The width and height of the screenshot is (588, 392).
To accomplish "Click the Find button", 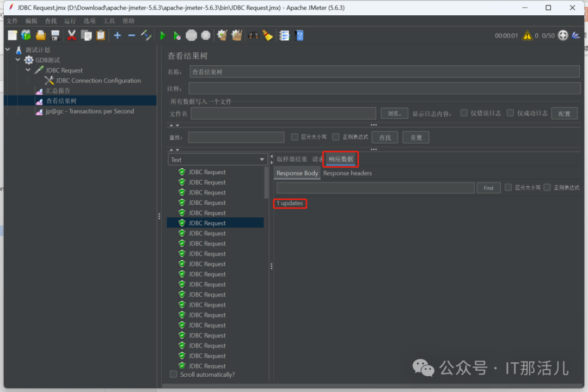I will click(x=488, y=187).
